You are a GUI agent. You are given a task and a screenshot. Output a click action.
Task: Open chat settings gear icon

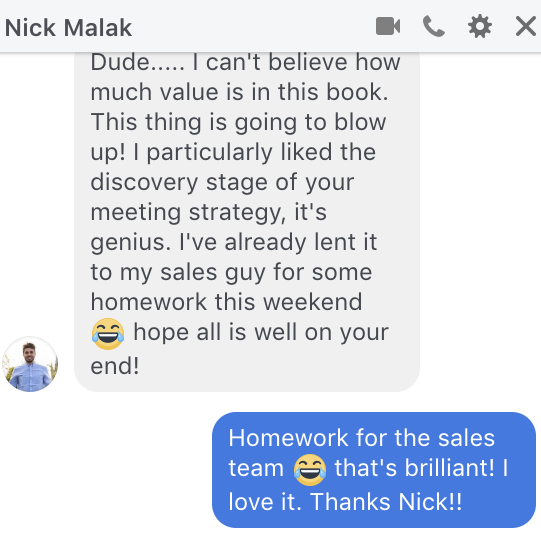(480, 27)
